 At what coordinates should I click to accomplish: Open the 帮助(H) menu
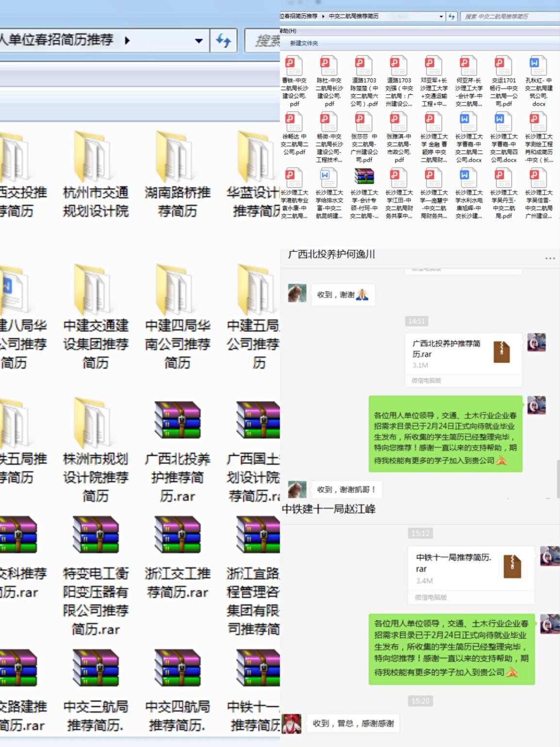288,31
